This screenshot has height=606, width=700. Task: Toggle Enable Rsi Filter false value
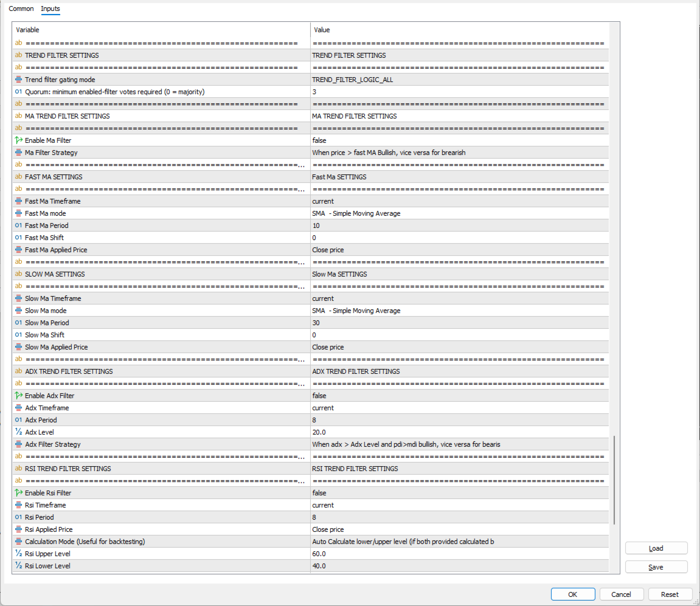click(459, 493)
